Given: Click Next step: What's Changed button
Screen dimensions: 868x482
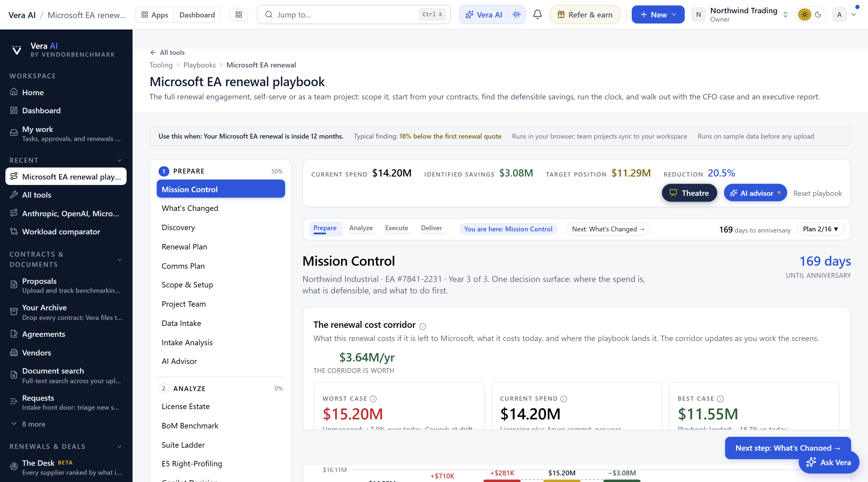Looking at the screenshot, I should click(x=788, y=448).
